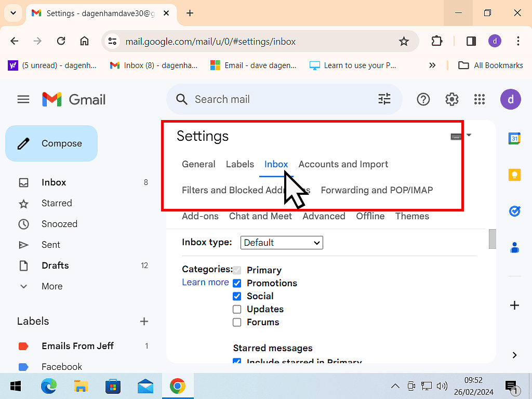Open the Inbox type dropdown
Screen dimensions: 532x399
click(282, 243)
